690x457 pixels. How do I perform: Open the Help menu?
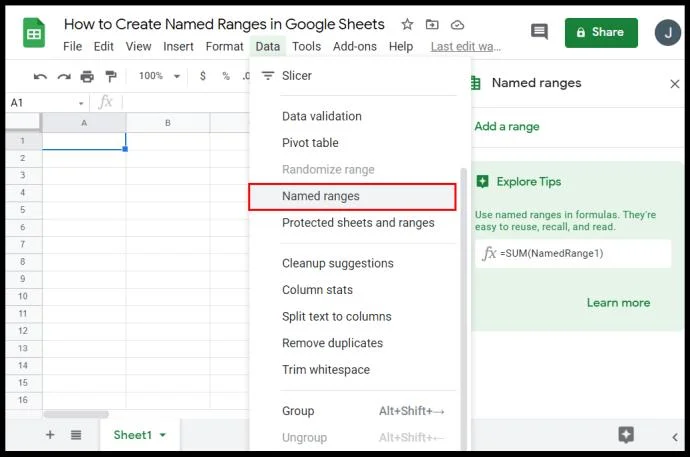click(x=401, y=46)
